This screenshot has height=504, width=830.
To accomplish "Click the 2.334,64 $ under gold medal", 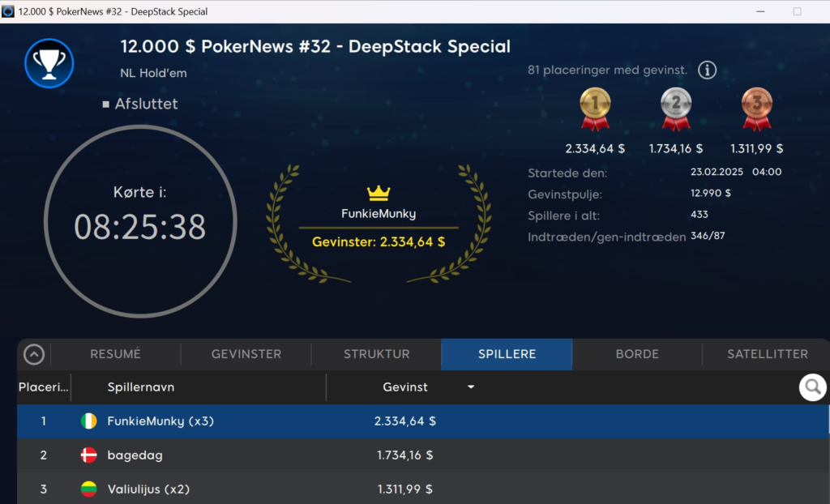I will [595, 149].
